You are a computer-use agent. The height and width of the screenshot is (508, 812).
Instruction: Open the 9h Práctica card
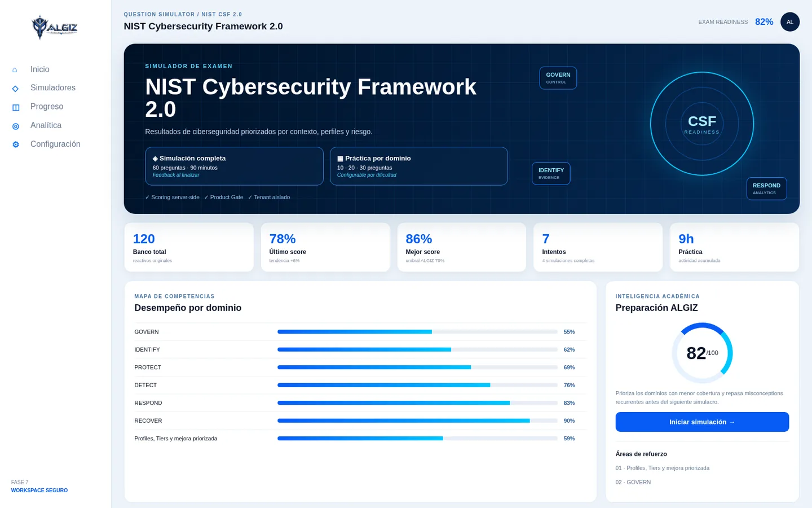pyautogui.click(x=735, y=247)
